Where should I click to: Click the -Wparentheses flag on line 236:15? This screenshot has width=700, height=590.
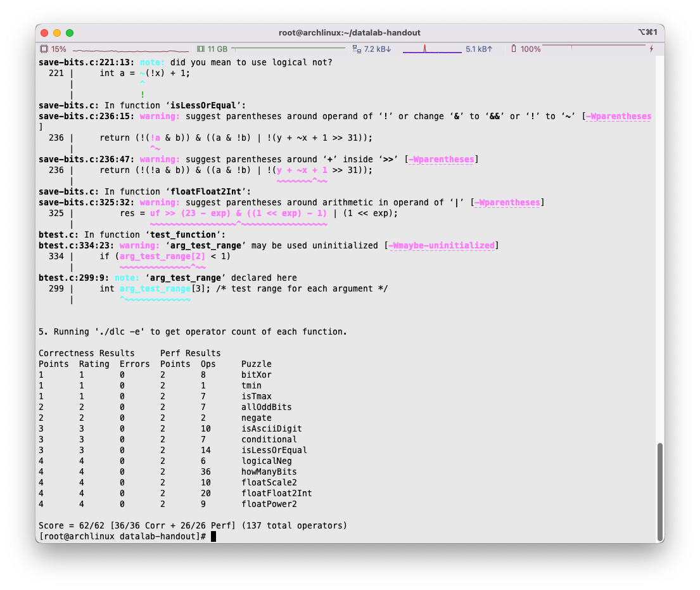tap(618, 117)
